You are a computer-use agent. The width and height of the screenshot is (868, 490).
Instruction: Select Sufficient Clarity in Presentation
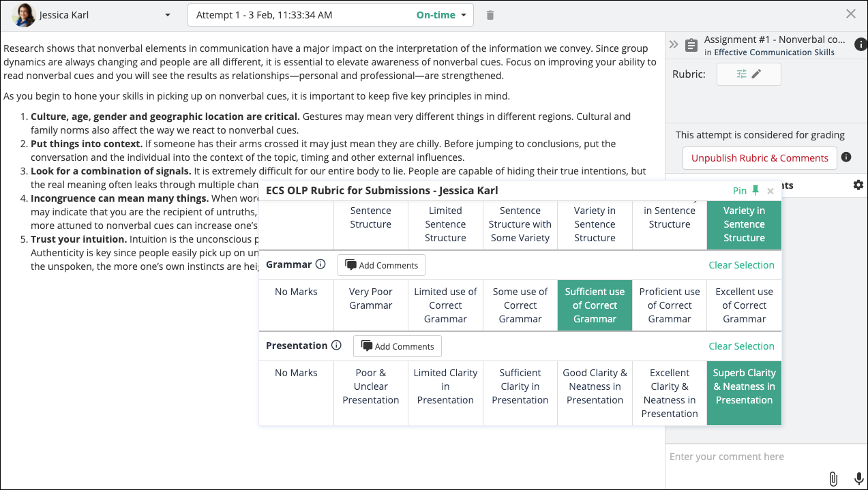pos(520,393)
